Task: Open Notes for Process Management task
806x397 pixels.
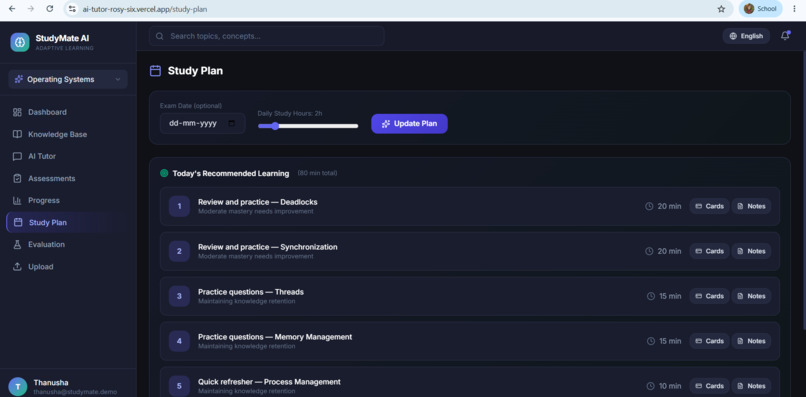Action: pyautogui.click(x=752, y=386)
